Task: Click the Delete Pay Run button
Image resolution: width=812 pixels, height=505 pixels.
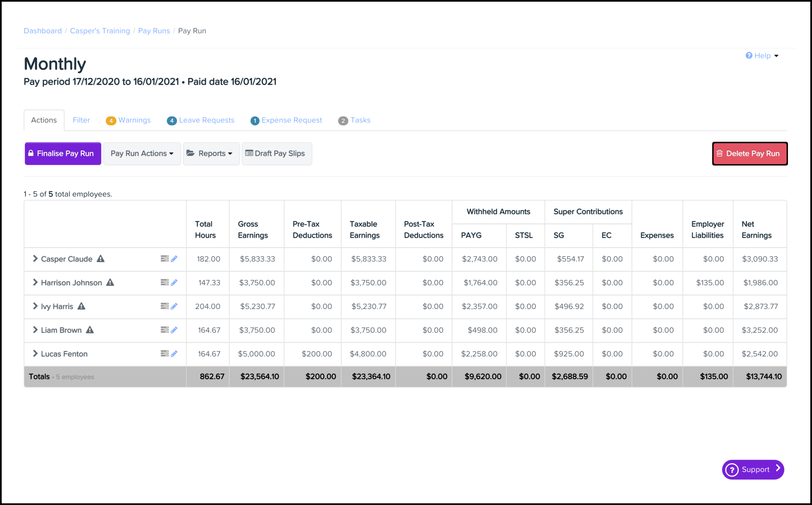Action: [x=750, y=154]
